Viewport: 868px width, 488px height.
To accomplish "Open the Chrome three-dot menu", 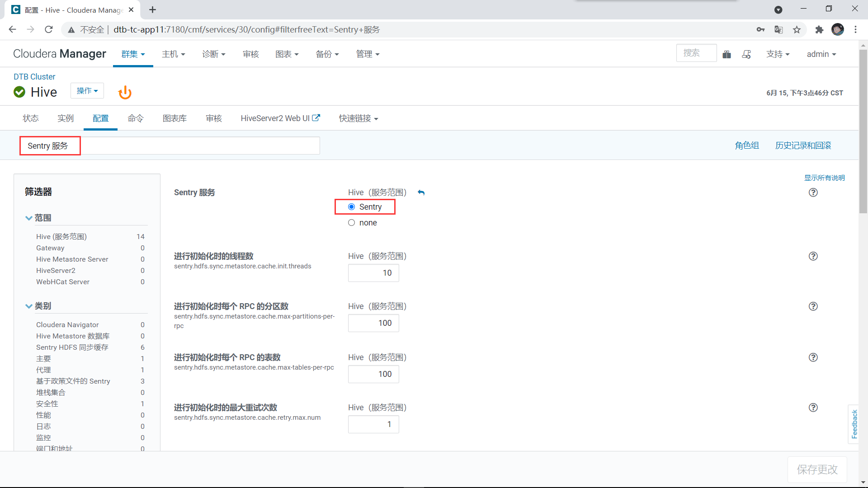I will [855, 29].
